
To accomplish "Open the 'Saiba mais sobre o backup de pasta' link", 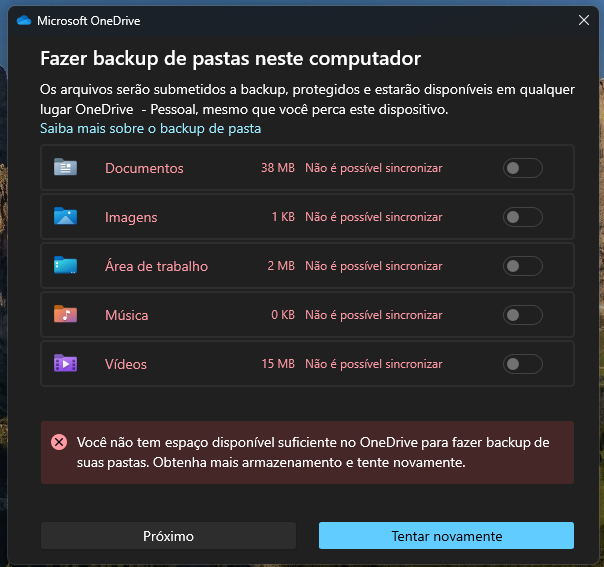I will click(x=150, y=129).
